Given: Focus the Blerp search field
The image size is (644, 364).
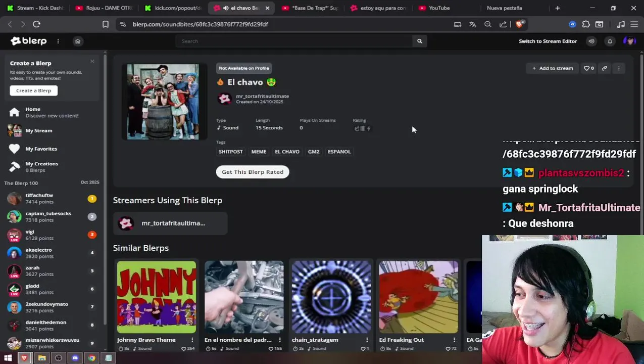Looking at the screenshot, I should click(x=293, y=41).
